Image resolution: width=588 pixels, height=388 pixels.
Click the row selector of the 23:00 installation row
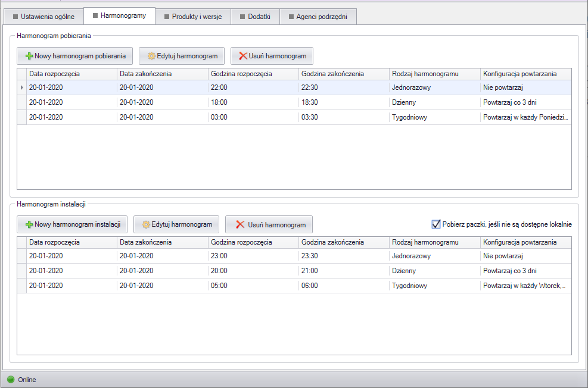[22, 256]
